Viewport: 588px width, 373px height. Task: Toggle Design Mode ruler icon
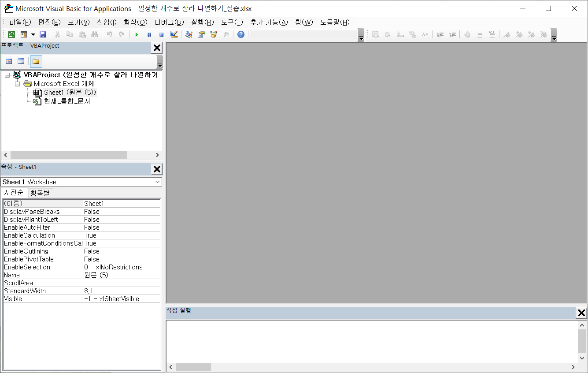pos(174,34)
